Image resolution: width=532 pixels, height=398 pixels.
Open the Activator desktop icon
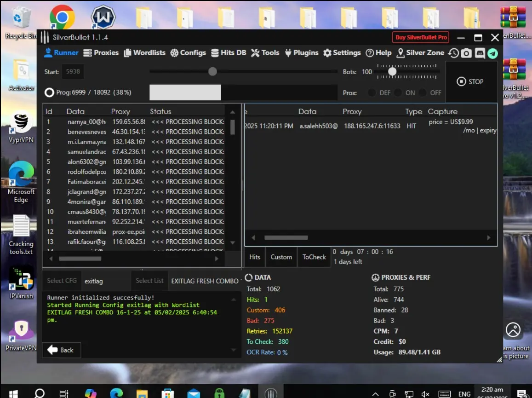tap(21, 75)
